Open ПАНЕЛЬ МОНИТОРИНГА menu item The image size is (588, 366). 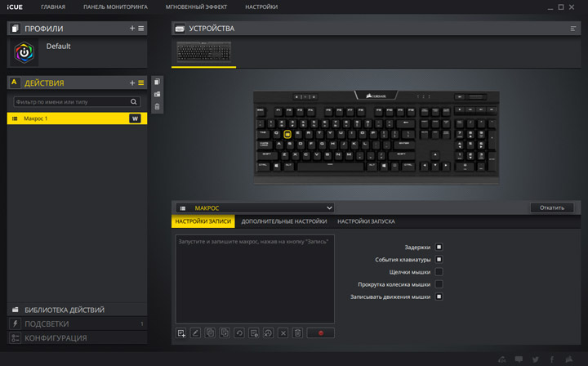pyautogui.click(x=115, y=7)
